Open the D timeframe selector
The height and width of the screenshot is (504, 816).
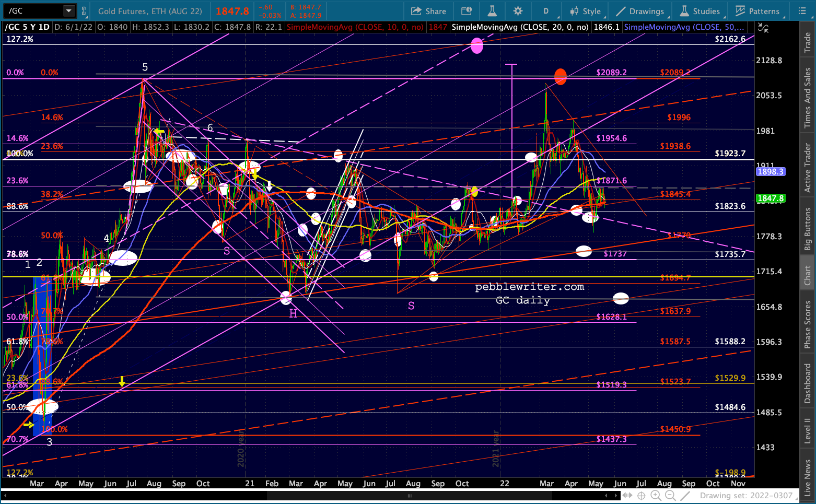coord(546,11)
